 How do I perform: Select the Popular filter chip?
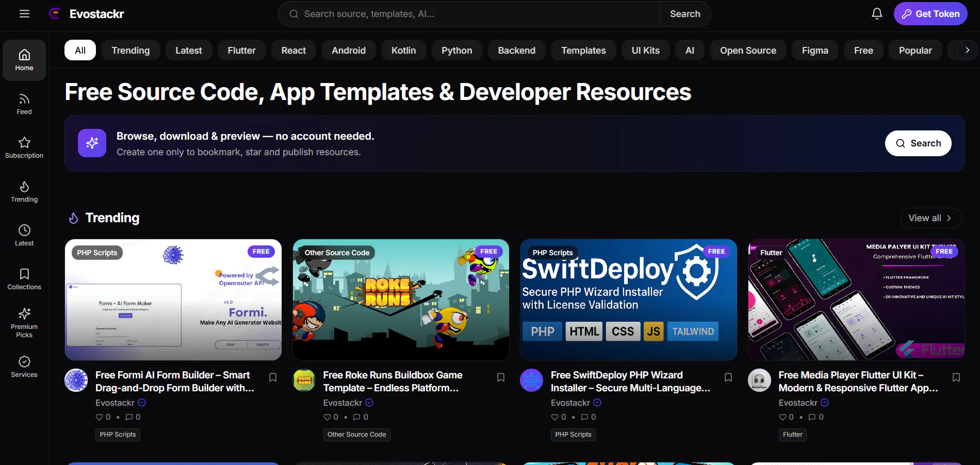915,50
